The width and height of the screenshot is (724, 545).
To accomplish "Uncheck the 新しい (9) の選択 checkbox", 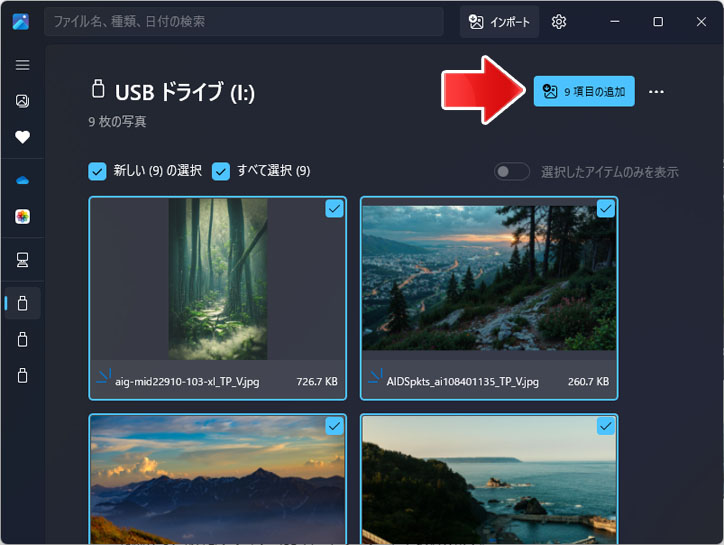I will (97, 171).
